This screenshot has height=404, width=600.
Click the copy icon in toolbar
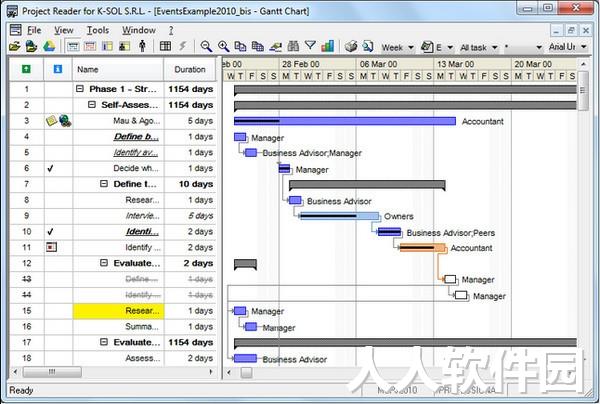(240, 47)
